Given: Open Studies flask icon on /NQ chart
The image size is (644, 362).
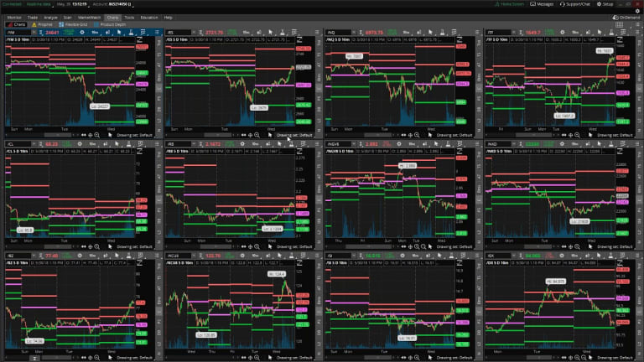Looking at the screenshot, I should click(x=442, y=32).
